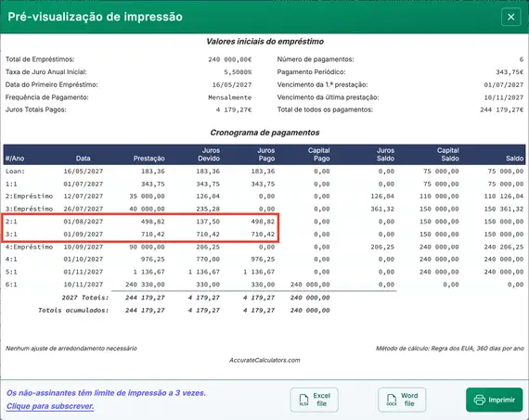The width and height of the screenshot is (529, 420).
Task: Select the 'Capital Saldo' column header
Action: tap(447, 155)
